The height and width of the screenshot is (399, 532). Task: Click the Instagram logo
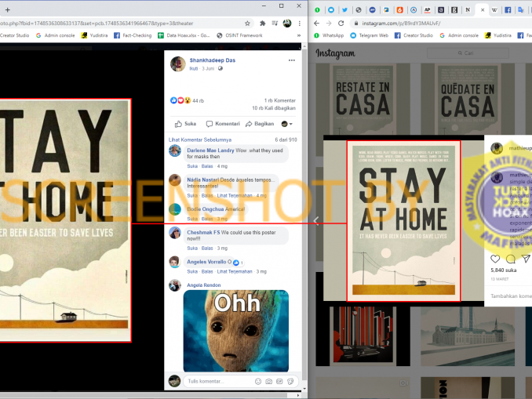[335, 53]
